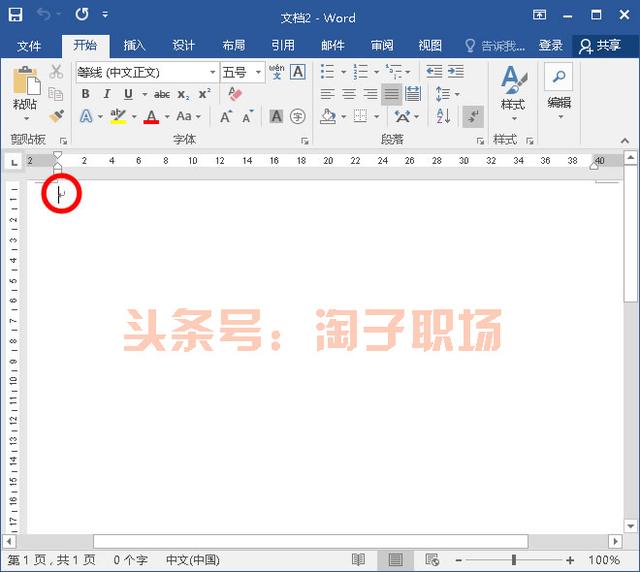The height and width of the screenshot is (572, 640).
Task: Click the Redo repeat icon
Action: (x=82, y=15)
